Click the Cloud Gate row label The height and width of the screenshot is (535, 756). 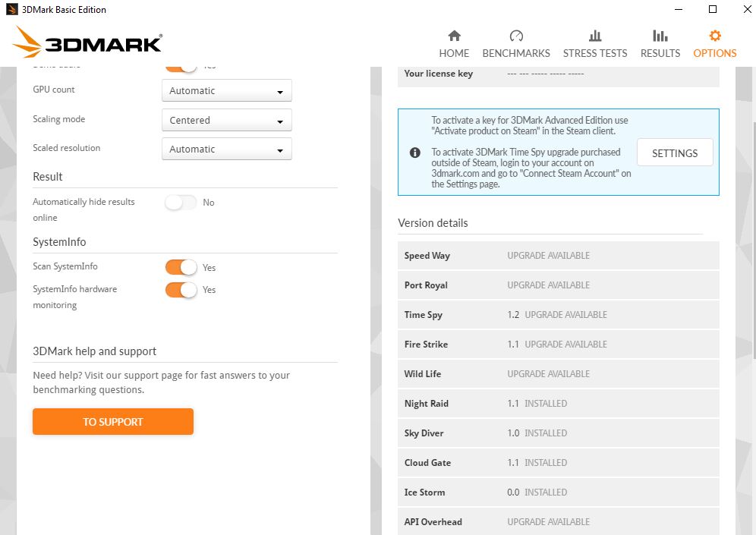point(427,463)
